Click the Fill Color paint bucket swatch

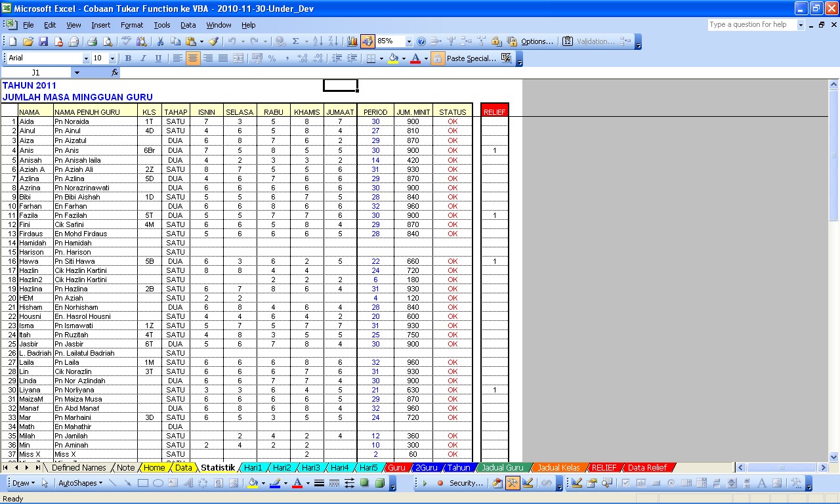(392, 58)
